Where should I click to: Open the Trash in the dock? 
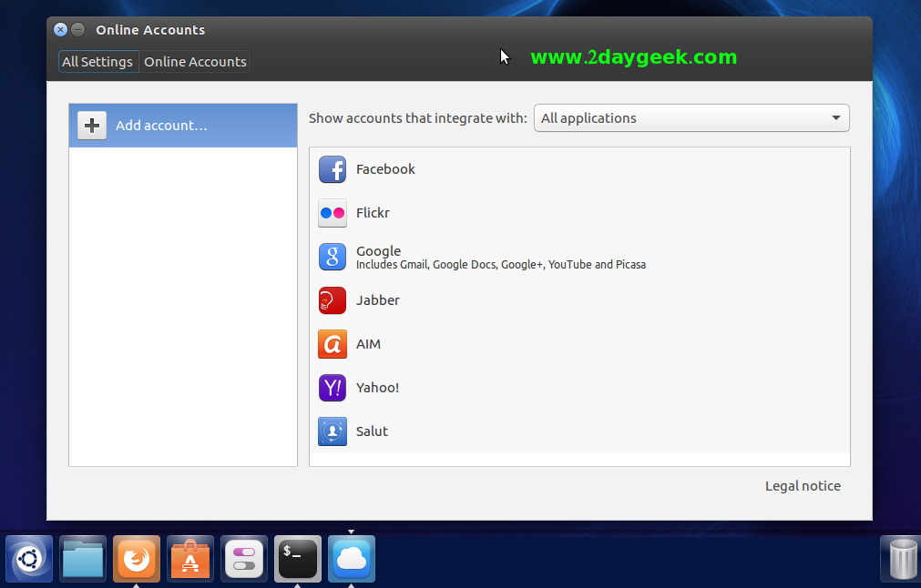click(904, 559)
